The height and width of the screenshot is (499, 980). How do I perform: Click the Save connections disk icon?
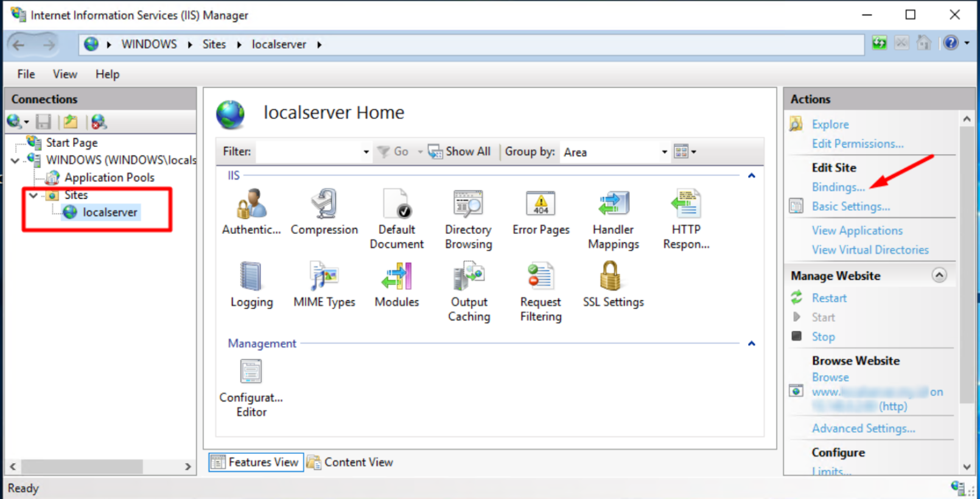[43, 121]
